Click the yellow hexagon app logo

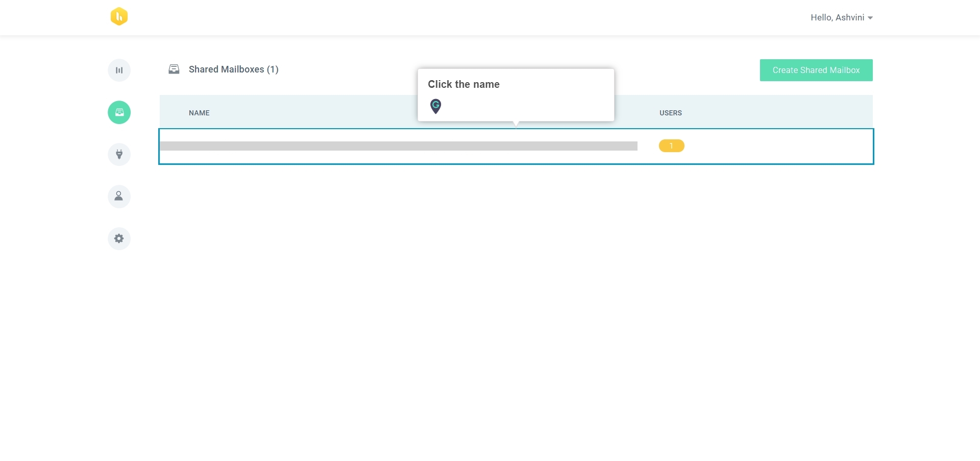click(119, 16)
